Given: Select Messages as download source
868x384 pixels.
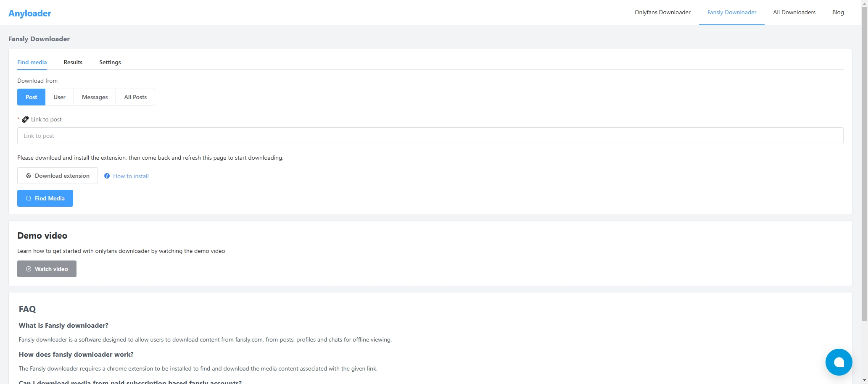Looking at the screenshot, I should click(95, 97).
